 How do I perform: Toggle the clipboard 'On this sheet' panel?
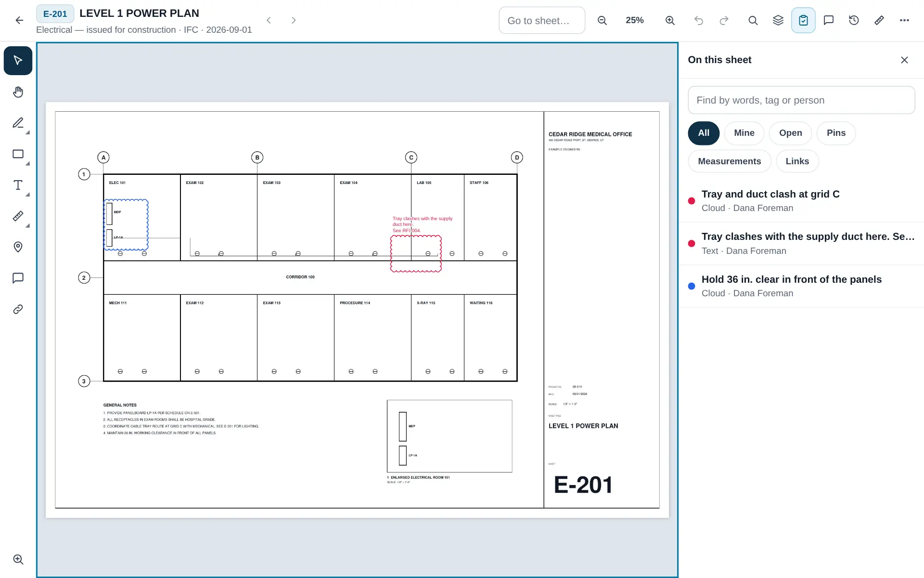(803, 20)
